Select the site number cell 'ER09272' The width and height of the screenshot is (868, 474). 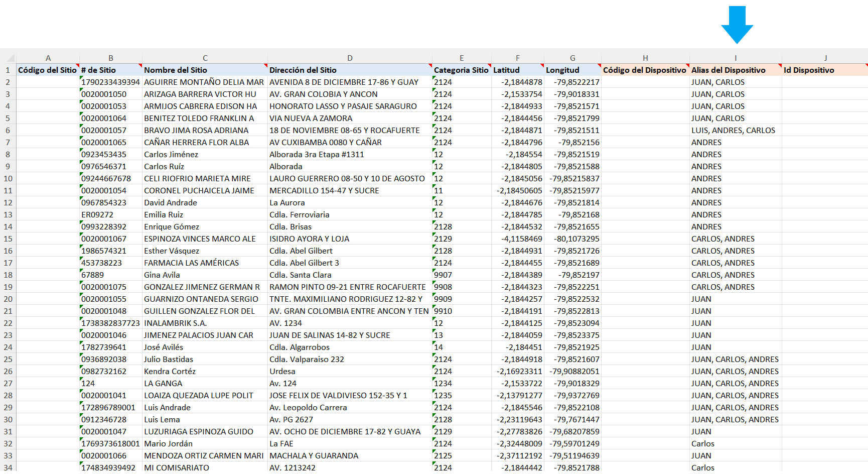pyautogui.click(x=111, y=214)
